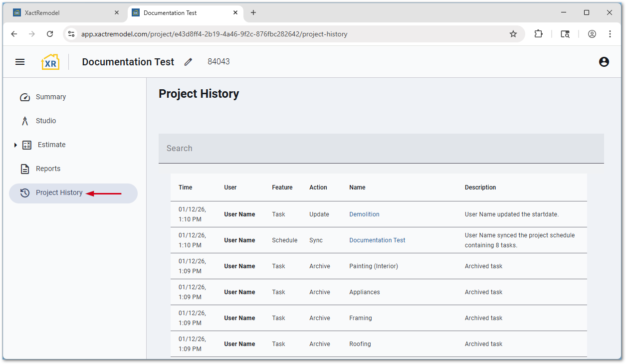This screenshot has height=364, width=626.
Task: Open Studio via its compass icon
Action: pos(24,121)
